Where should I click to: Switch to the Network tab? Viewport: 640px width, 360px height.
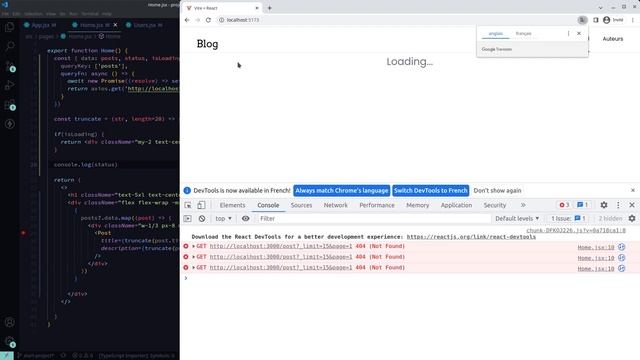point(336,205)
